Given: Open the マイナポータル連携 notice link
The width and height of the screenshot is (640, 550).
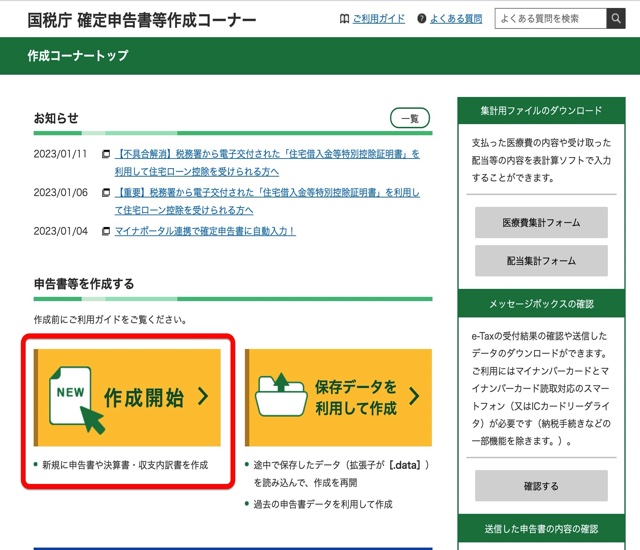Looking at the screenshot, I should click(205, 231).
